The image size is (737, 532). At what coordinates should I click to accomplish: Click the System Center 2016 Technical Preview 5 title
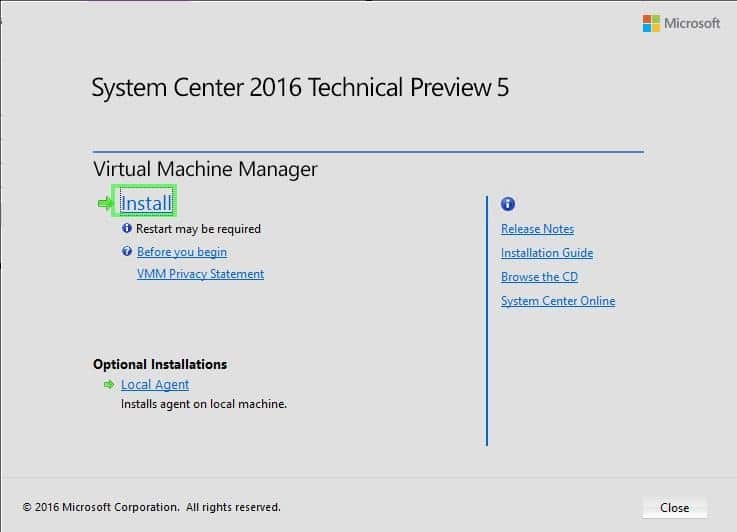pos(300,88)
